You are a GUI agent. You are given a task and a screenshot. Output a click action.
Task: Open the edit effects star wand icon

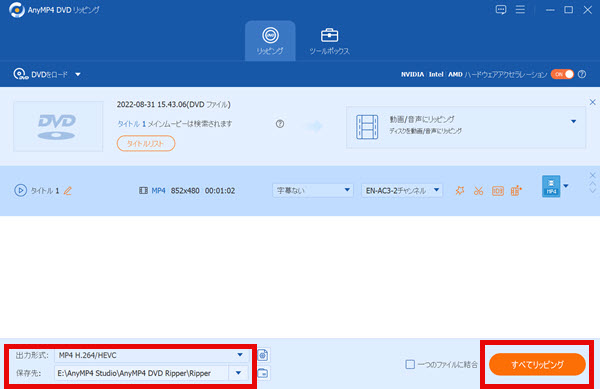click(460, 190)
